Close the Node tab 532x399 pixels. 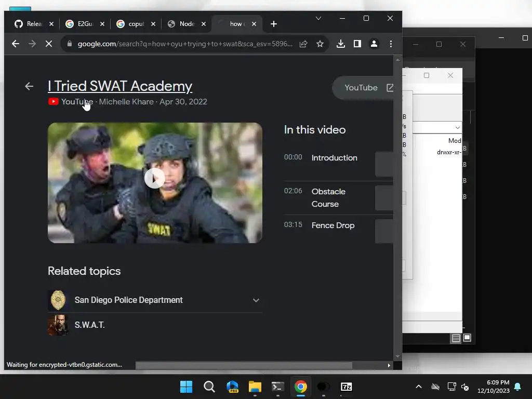[x=203, y=24]
